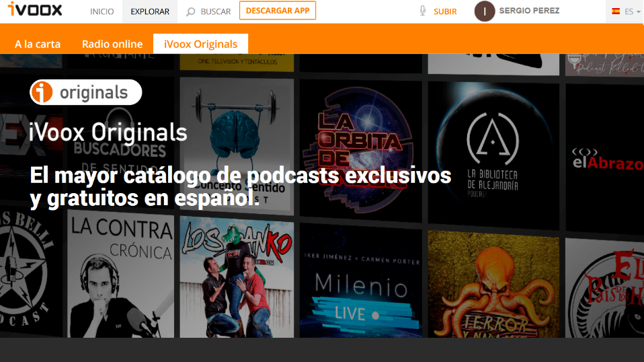Click the BUSCAR search field

(x=216, y=11)
